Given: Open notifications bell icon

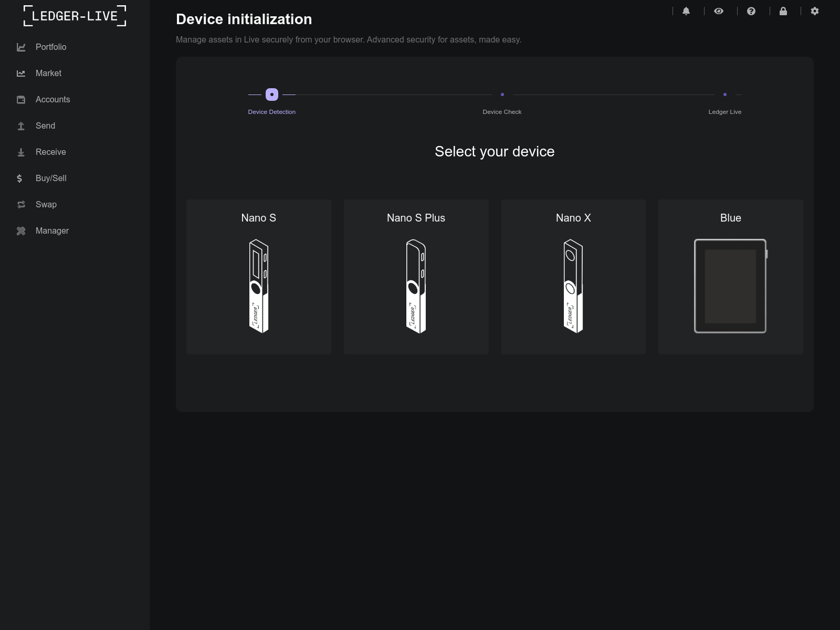Looking at the screenshot, I should click(686, 11).
